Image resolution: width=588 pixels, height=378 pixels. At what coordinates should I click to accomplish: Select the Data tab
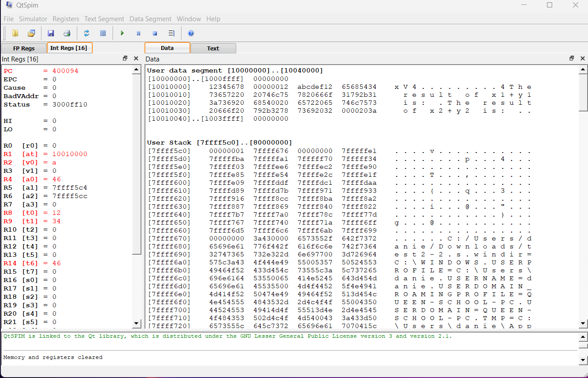point(167,48)
